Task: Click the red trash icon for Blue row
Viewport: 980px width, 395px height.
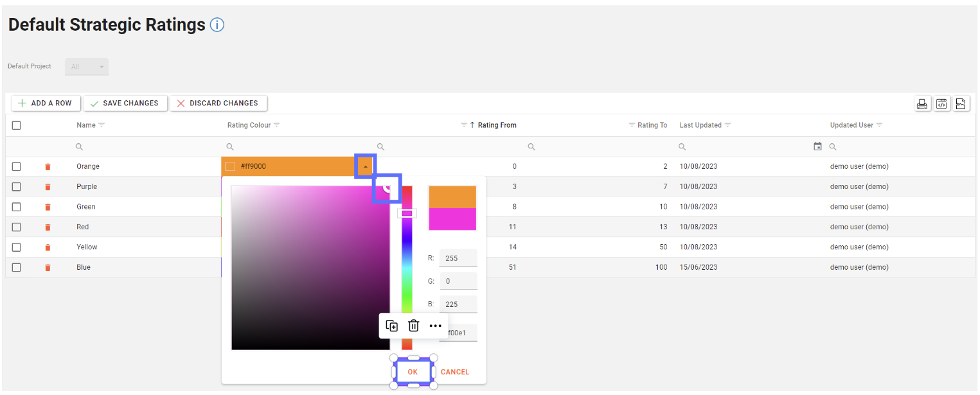Action: coord(48,268)
